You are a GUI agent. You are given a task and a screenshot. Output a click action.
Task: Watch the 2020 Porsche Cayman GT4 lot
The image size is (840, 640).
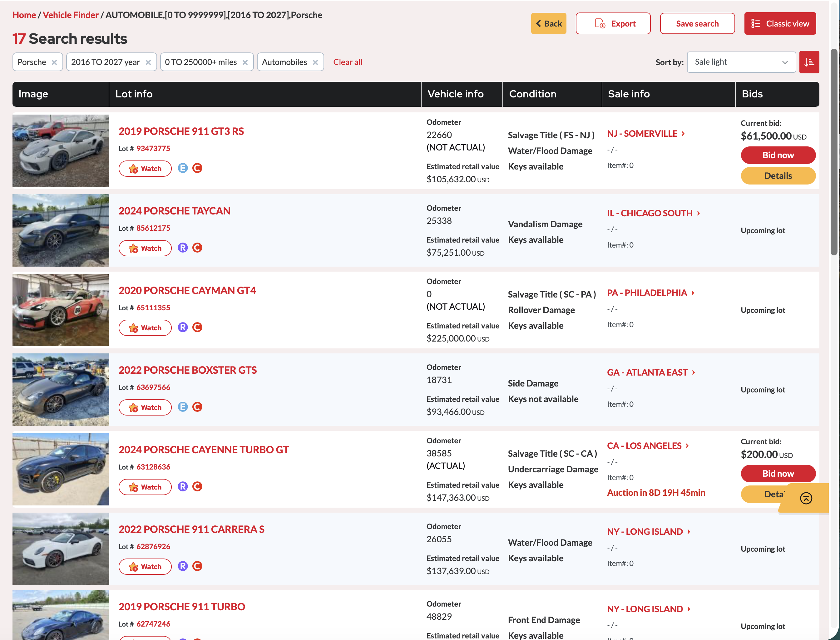pos(145,327)
